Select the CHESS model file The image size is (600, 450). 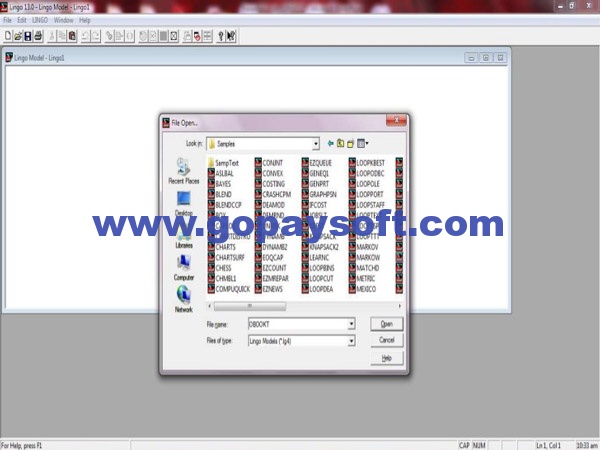(x=220, y=268)
